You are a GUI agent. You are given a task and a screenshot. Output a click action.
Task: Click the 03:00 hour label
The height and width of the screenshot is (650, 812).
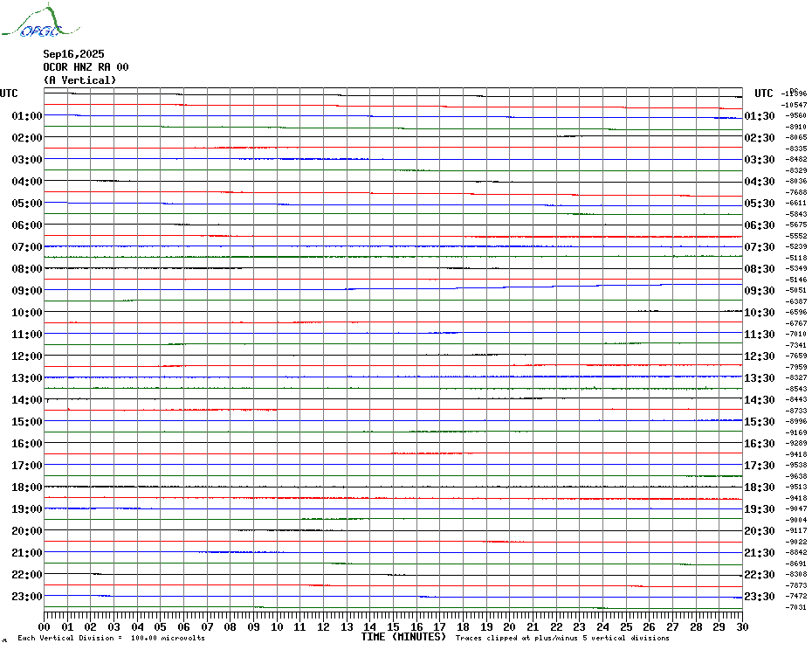coord(27,160)
